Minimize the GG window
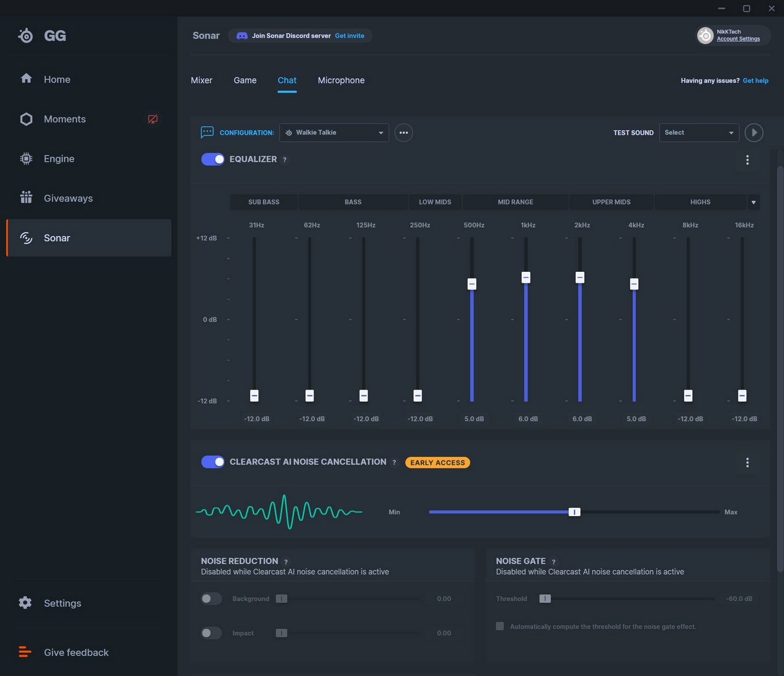 click(722, 9)
